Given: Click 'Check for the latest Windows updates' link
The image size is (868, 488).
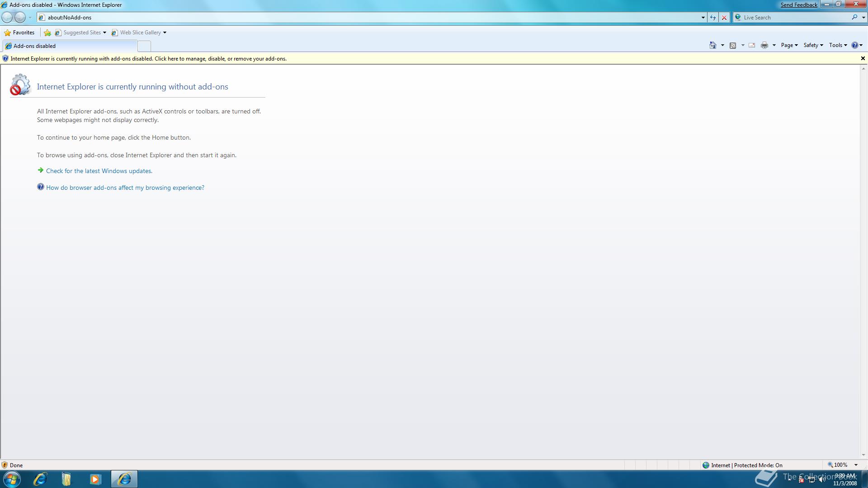Looking at the screenshot, I should [x=99, y=171].
